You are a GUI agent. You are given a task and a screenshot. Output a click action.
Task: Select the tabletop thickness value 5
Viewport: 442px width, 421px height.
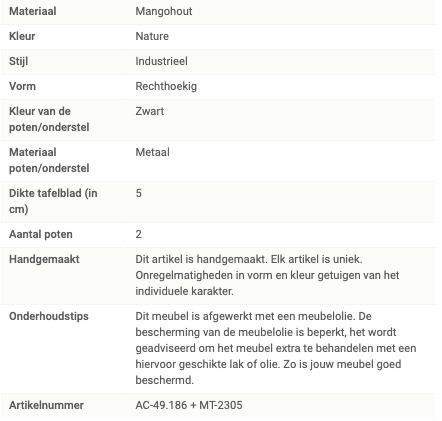[x=139, y=193]
